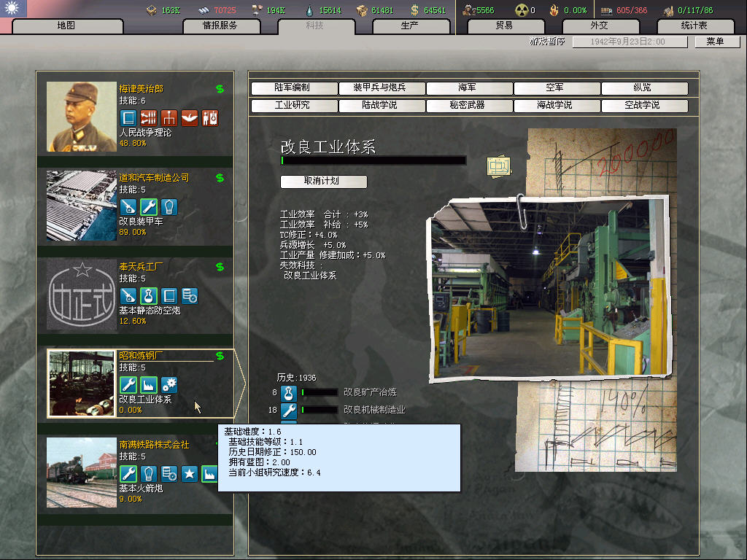This screenshot has width=747, height=560.
Task: Click the 基本静态防空炮 project text
Action: pos(150,311)
